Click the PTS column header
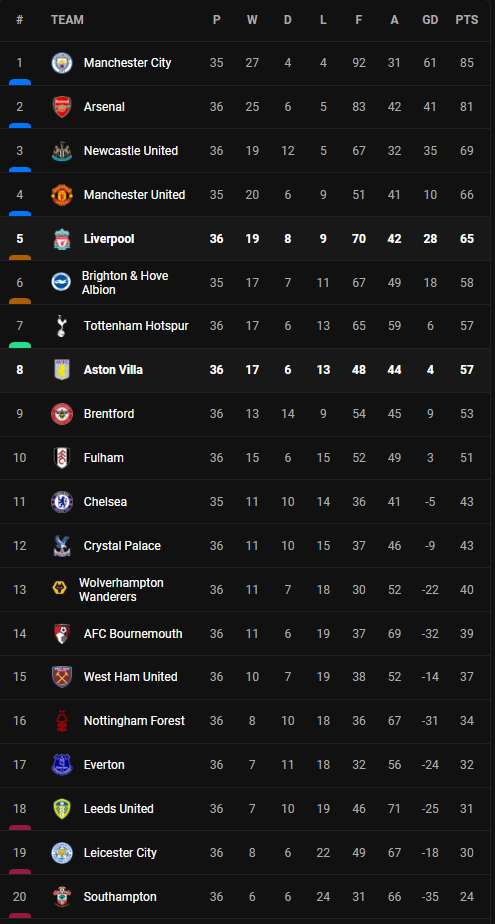 click(x=467, y=20)
